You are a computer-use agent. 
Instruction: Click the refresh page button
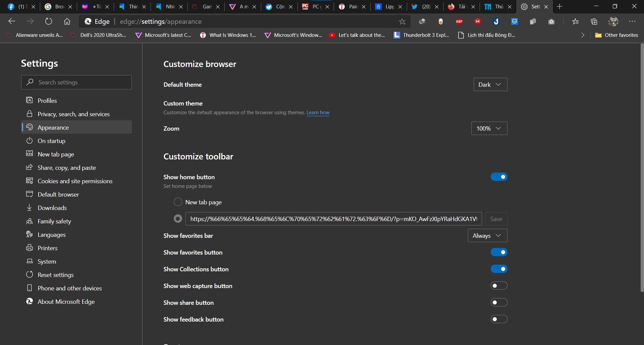(49, 21)
